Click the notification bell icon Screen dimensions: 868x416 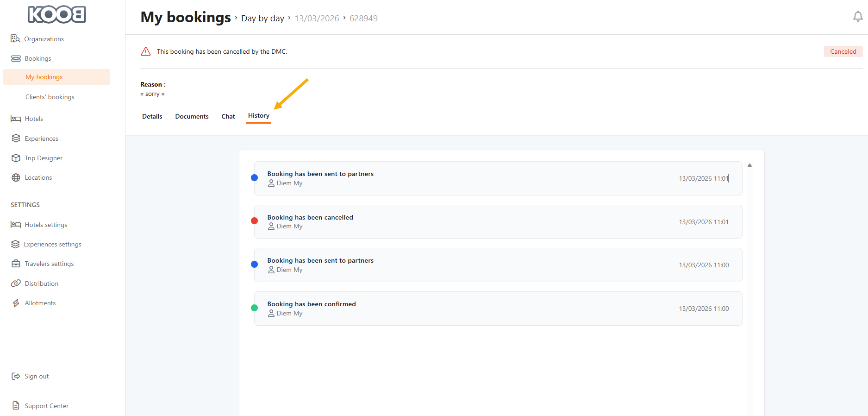pos(857,17)
